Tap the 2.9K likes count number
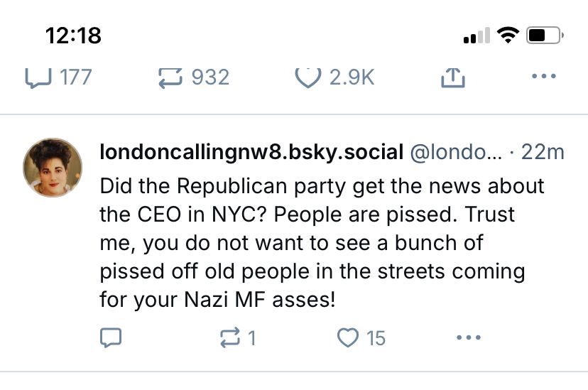 pos(352,77)
